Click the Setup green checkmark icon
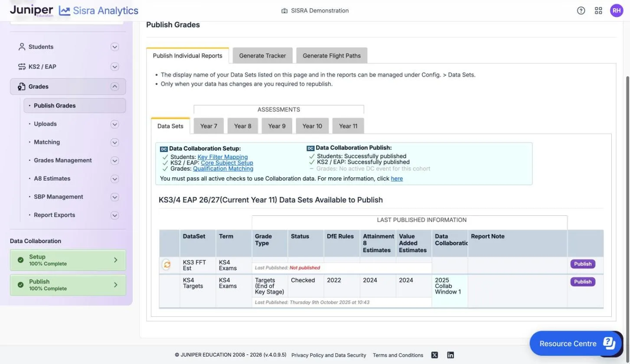The height and width of the screenshot is (364, 630). coord(20,260)
